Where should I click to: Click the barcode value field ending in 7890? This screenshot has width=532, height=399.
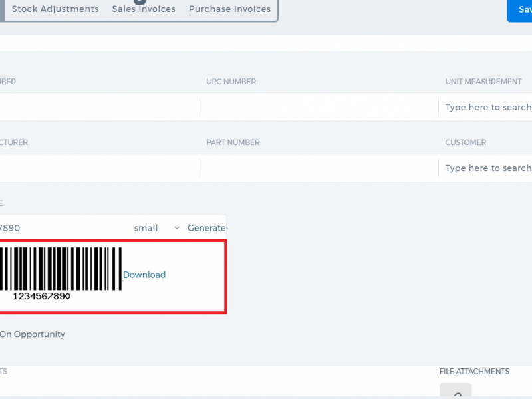65,228
